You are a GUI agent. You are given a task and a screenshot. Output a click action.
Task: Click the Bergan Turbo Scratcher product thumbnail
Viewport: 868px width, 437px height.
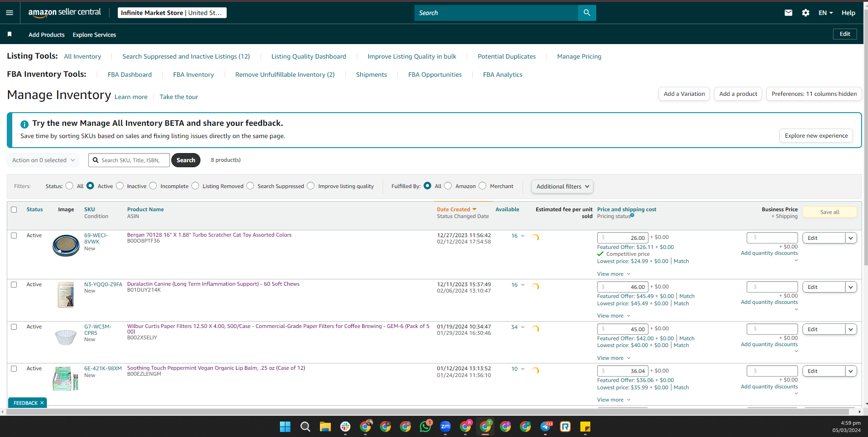(66, 245)
